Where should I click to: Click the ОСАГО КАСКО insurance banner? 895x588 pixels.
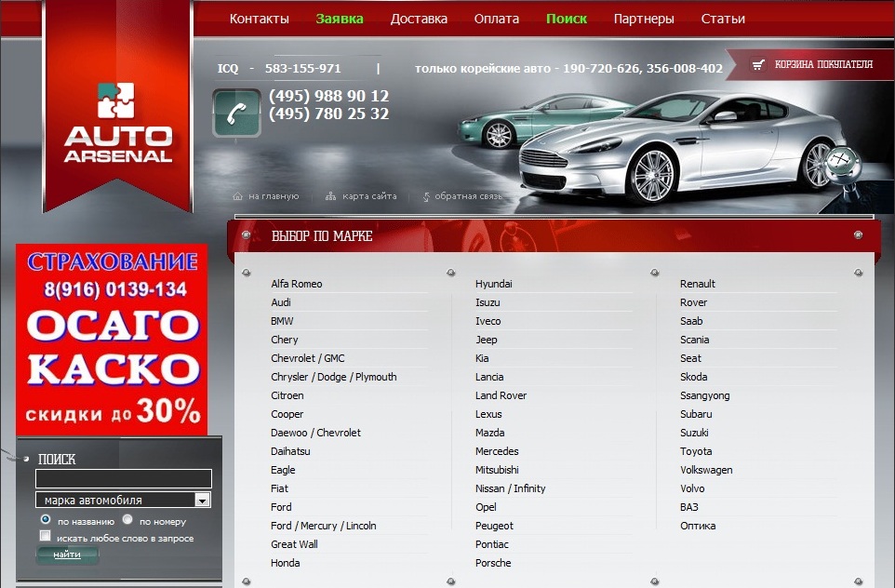(x=112, y=340)
